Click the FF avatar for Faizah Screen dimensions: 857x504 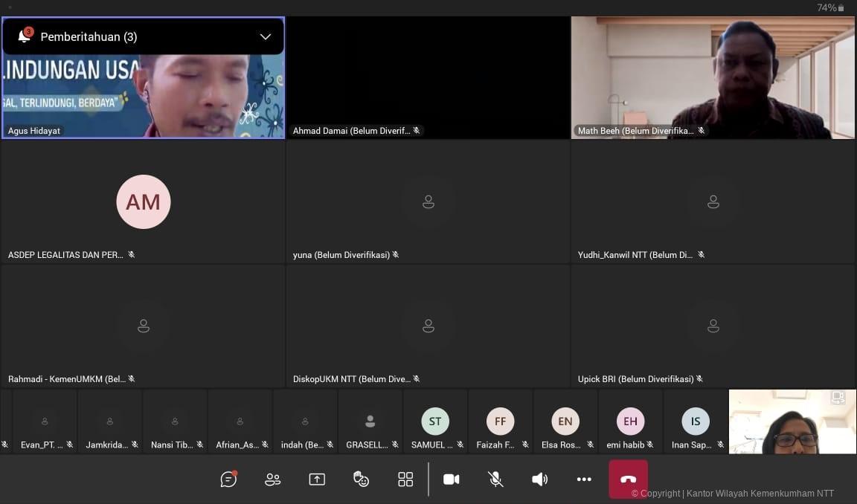500,421
